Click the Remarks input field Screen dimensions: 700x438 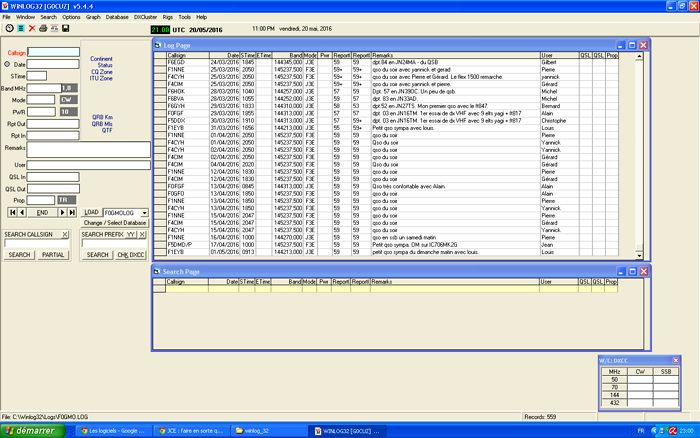pyautogui.click(x=88, y=150)
